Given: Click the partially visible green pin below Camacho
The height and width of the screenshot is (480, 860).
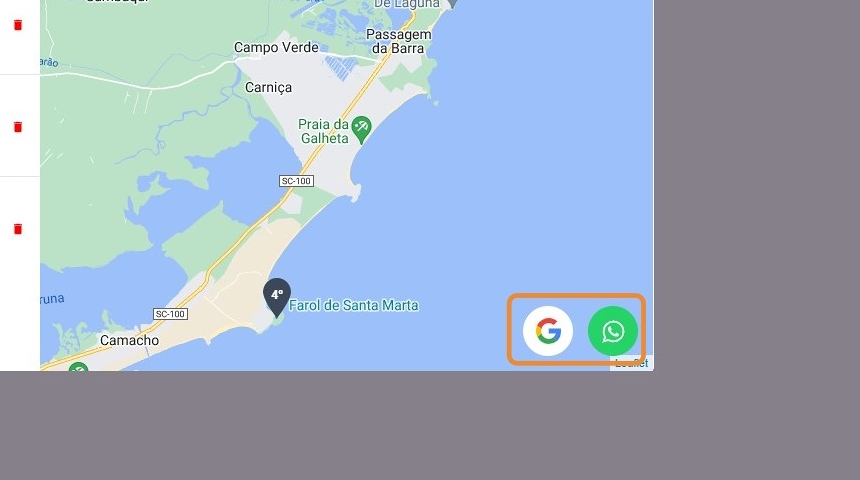Looking at the screenshot, I should click(x=78, y=366).
